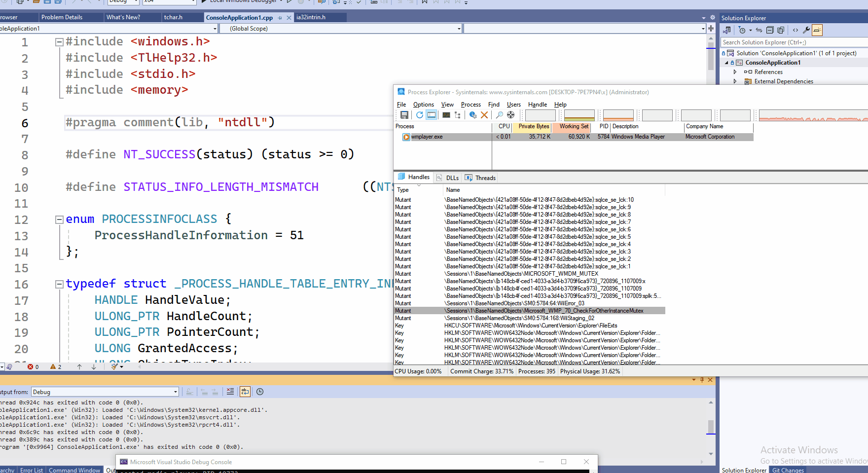This screenshot has height=473, width=868.
Task: Click red X Kill Process icon
Action: [484, 115]
